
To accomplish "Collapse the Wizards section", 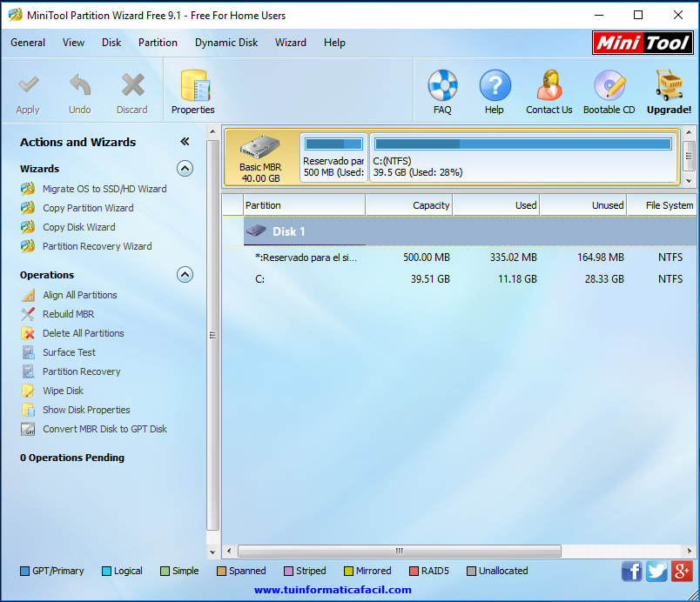I will pos(185,169).
